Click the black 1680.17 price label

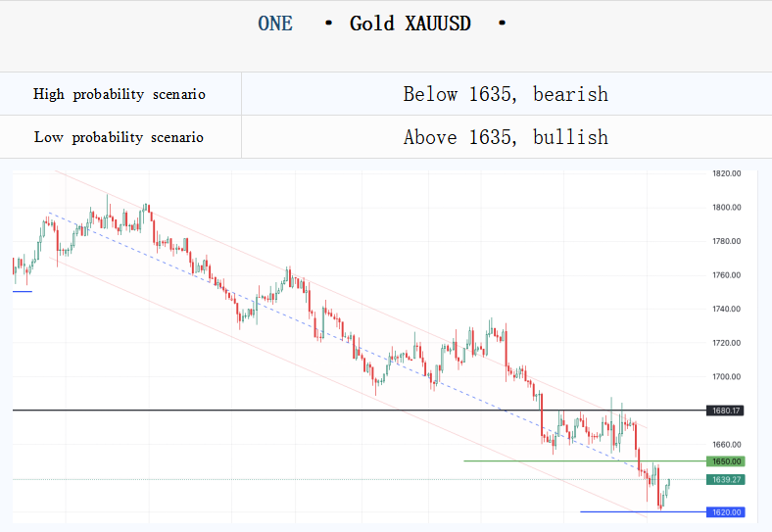[724, 411]
